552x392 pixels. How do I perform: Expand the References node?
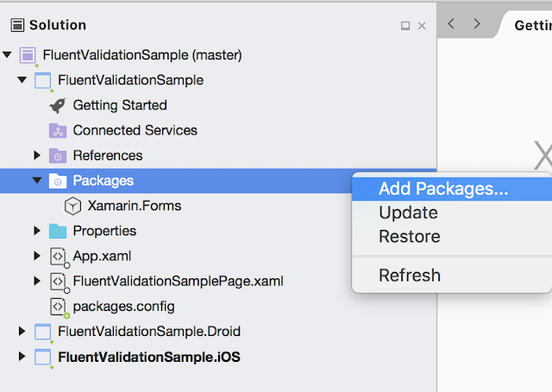pos(37,155)
